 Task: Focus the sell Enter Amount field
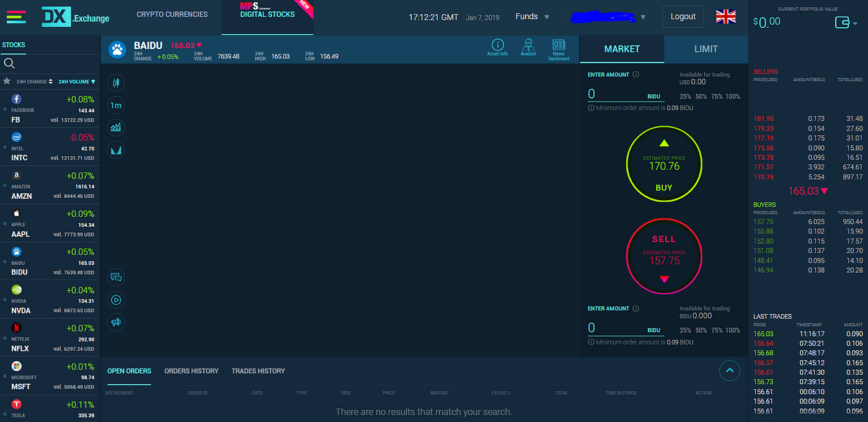[x=625, y=328]
